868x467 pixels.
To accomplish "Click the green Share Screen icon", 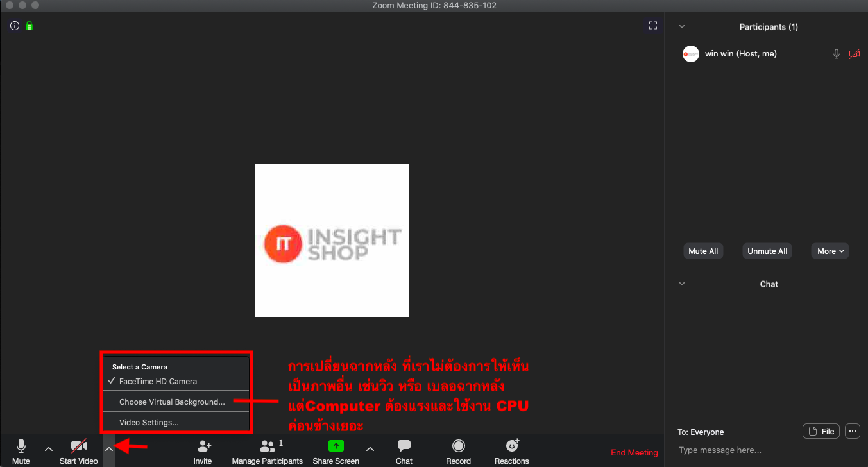I will (x=336, y=446).
